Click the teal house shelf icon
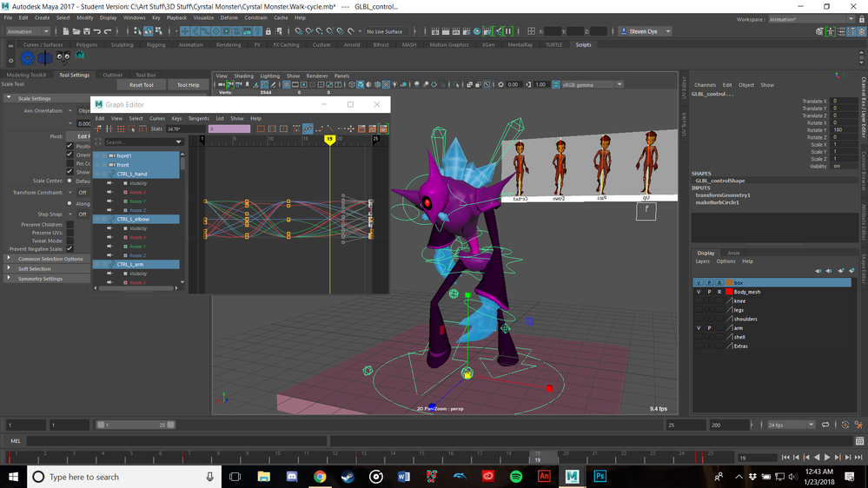 tap(80, 55)
